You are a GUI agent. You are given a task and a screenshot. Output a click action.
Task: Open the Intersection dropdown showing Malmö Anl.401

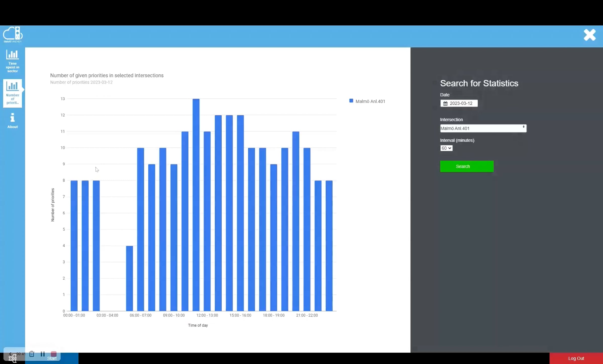point(483,128)
